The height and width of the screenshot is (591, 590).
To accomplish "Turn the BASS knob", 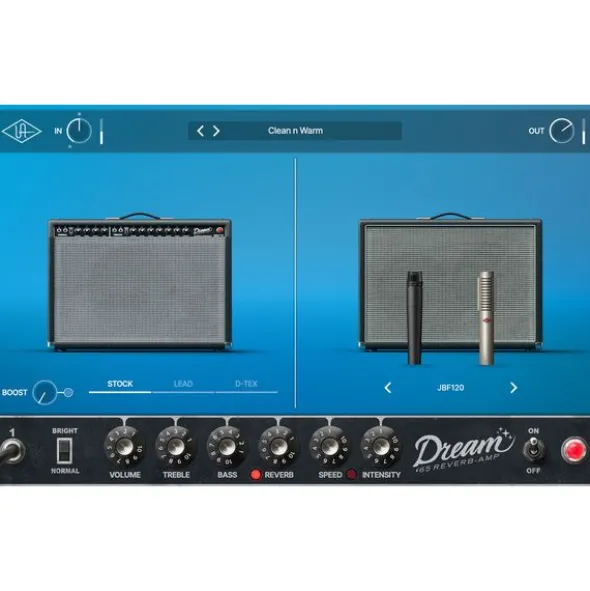I will (227, 447).
